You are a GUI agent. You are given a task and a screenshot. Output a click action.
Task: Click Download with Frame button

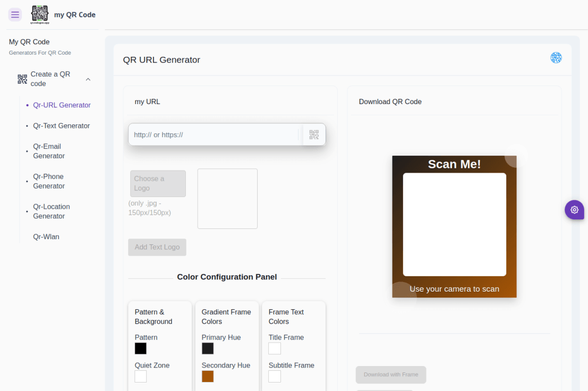pyautogui.click(x=391, y=375)
